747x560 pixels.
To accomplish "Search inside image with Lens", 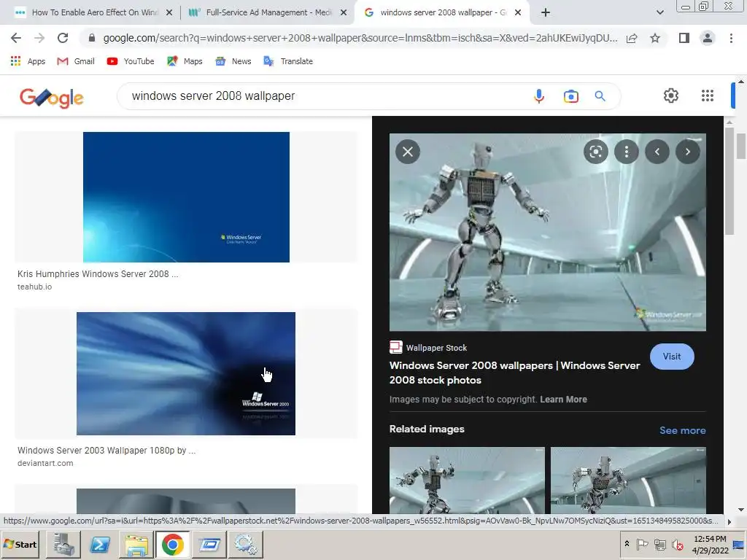I will tap(595, 152).
